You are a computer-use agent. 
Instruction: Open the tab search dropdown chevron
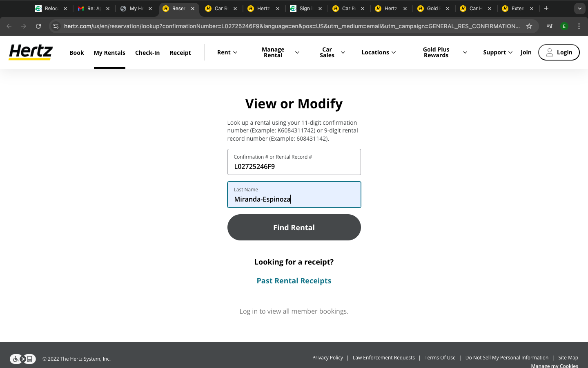pos(580,9)
